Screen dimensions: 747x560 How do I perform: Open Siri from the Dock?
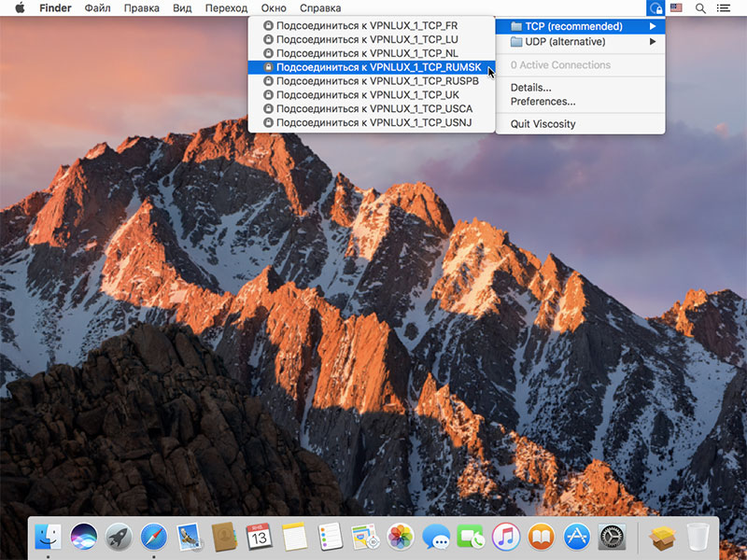click(84, 537)
